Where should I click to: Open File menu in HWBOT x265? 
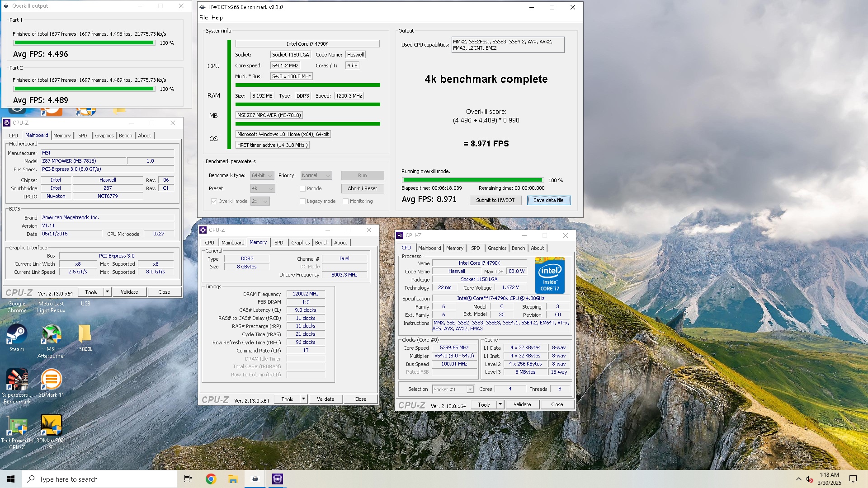pos(203,18)
